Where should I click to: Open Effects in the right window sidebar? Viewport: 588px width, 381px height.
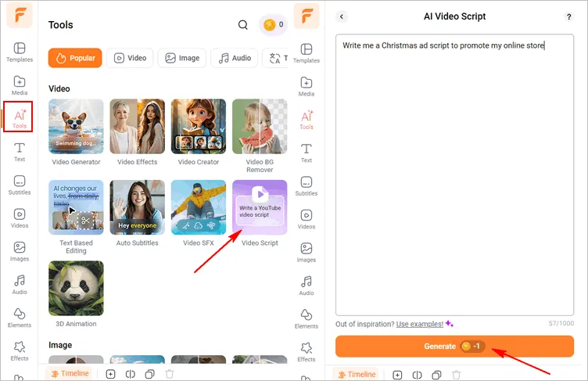(x=307, y=352)
